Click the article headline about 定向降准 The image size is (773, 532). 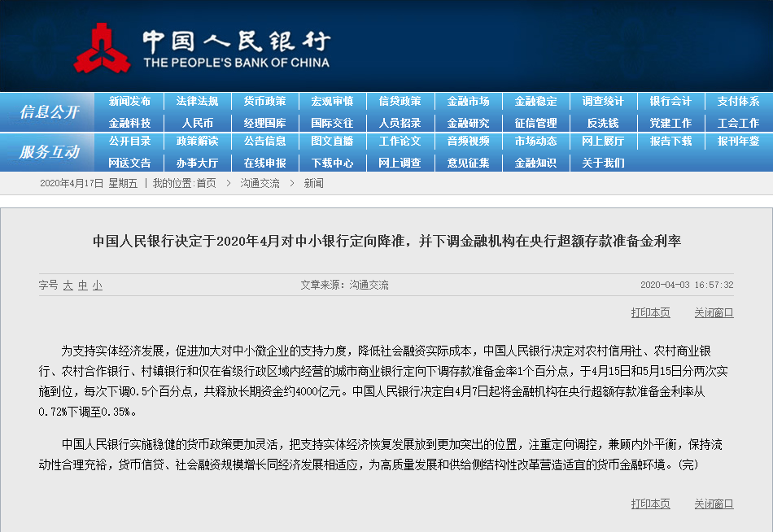click(387, 241)
